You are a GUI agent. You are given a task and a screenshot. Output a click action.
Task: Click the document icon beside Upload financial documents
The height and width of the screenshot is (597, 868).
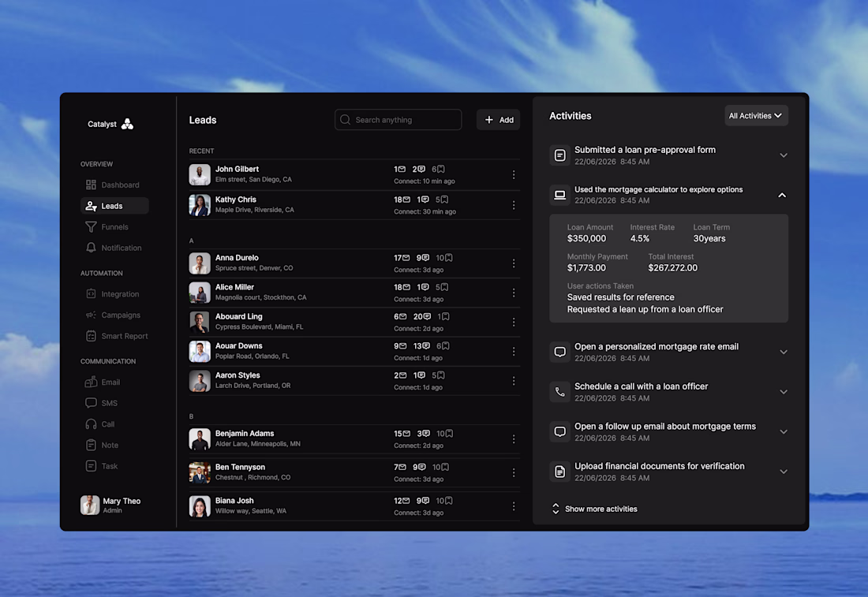[559, 472]
